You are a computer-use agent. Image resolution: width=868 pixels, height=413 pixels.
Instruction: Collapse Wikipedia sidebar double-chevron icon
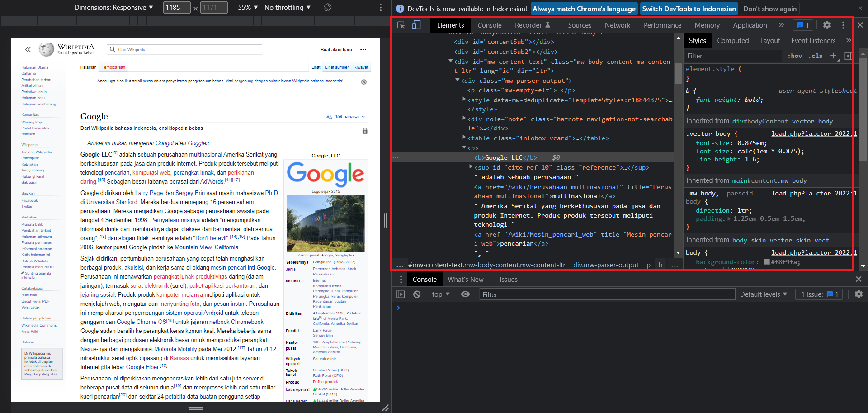28,49
